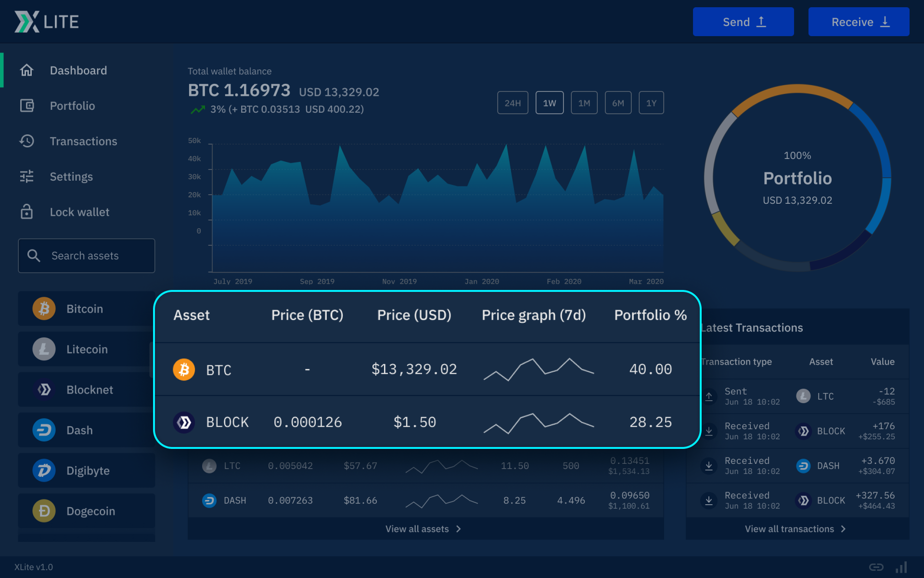Click the Digibyte coin icon in sidebar
Image resolution: width=924 pixels, height=578 pixels.
(x=44, y=471)
